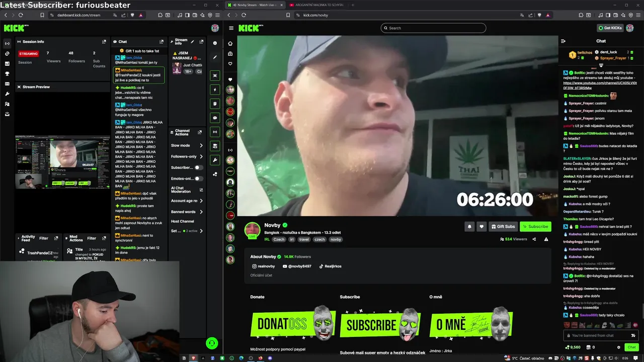
Task: Pop out the Session Info panel
Action: tap(104, 42)
